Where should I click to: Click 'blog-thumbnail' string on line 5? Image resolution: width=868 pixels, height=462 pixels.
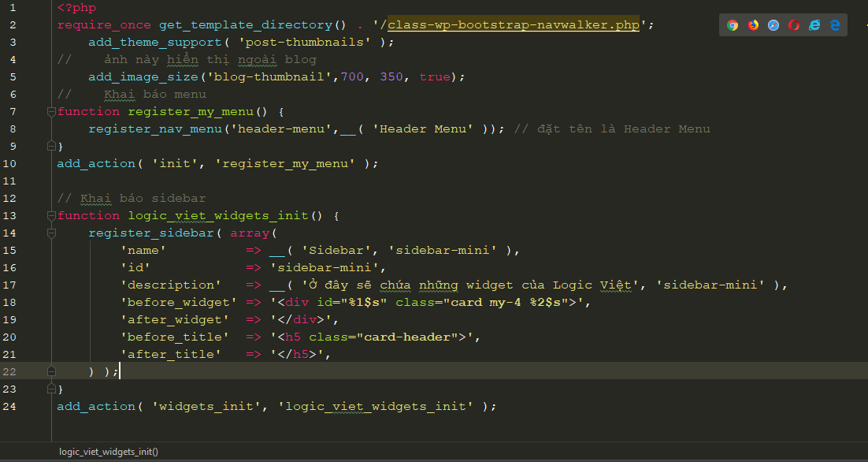point(269,77)
